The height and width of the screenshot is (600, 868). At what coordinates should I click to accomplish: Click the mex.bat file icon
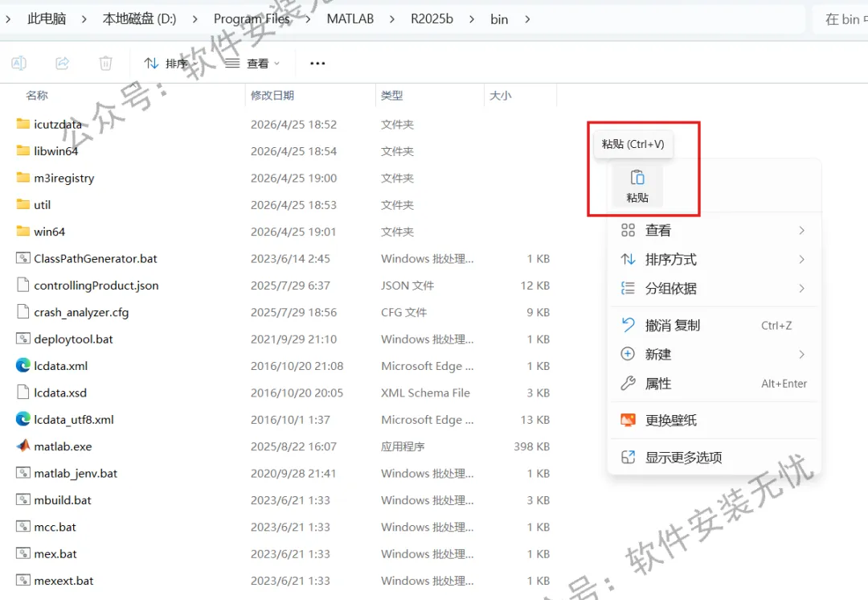[23, 553]
